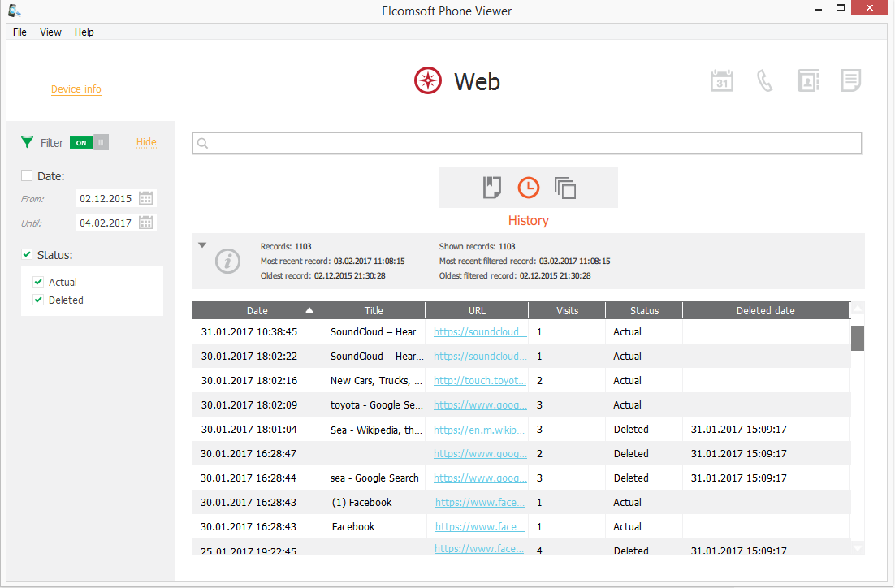Select the History clock icon
The height and width of the screenshot is (588, 895).
[x=529, y=188]
